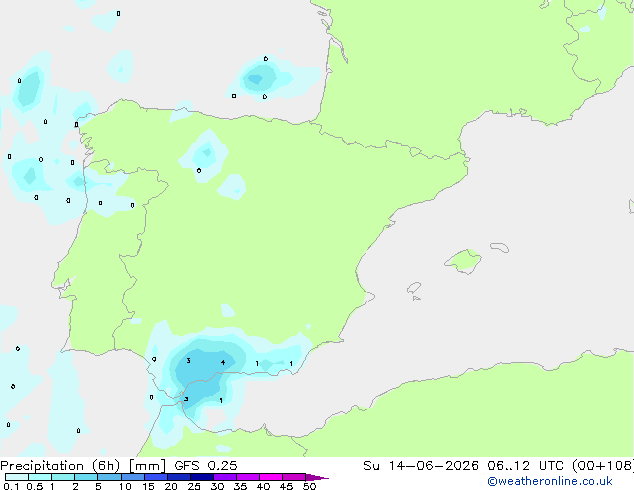Click the 15–20 mm legend swatch
Image resolution: width=634 pixels, height=490 pixels.
click(155, 477)
